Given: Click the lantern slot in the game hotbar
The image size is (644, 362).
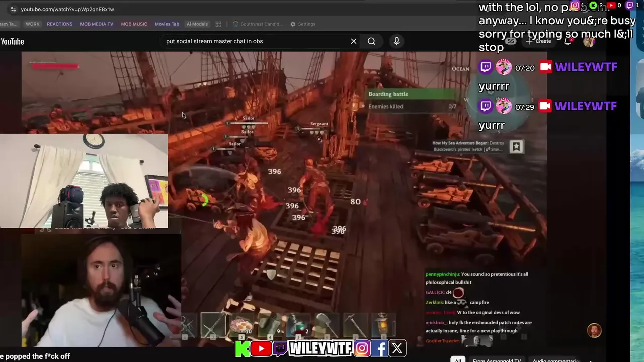Looking at the screenshot, I should [x=383, y=324].
